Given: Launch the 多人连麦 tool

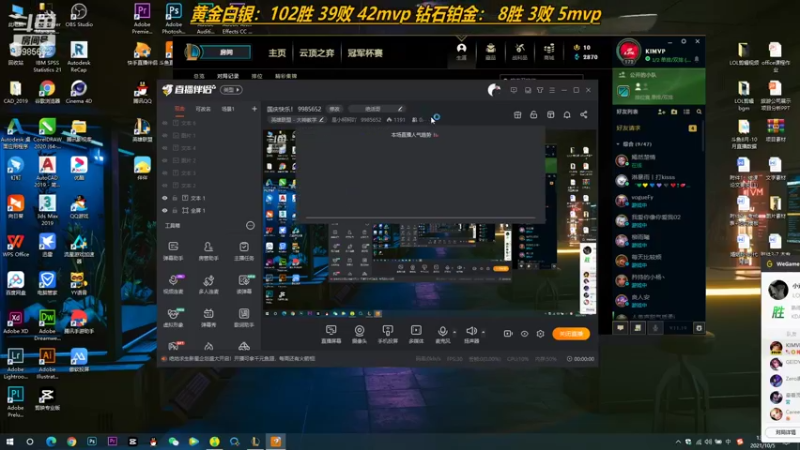Looking at the screenshot, I should tap(208, 284).
